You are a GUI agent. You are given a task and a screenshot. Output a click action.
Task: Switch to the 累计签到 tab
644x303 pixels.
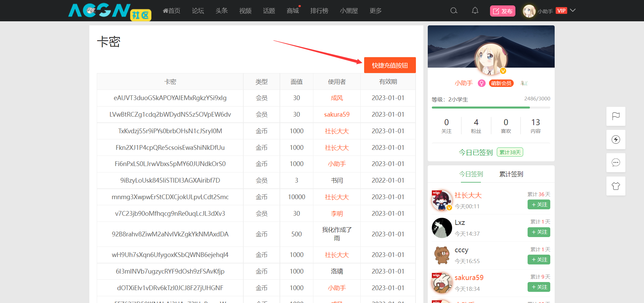511,174
